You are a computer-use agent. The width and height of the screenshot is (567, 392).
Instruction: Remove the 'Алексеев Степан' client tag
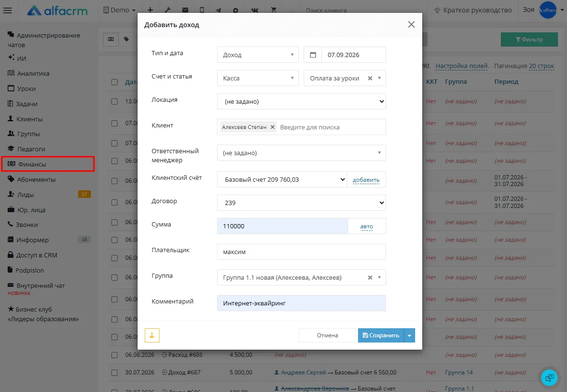pyautogui.click(x=273, y=127)
